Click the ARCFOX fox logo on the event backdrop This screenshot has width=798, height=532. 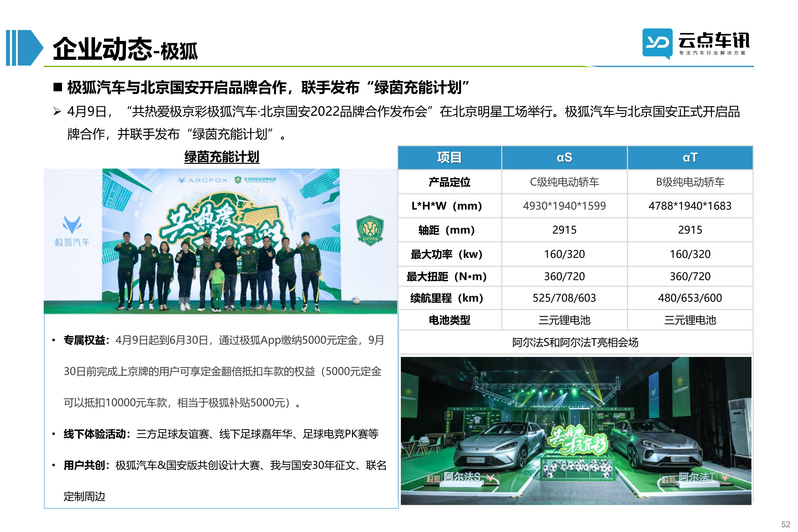[203, 180]
